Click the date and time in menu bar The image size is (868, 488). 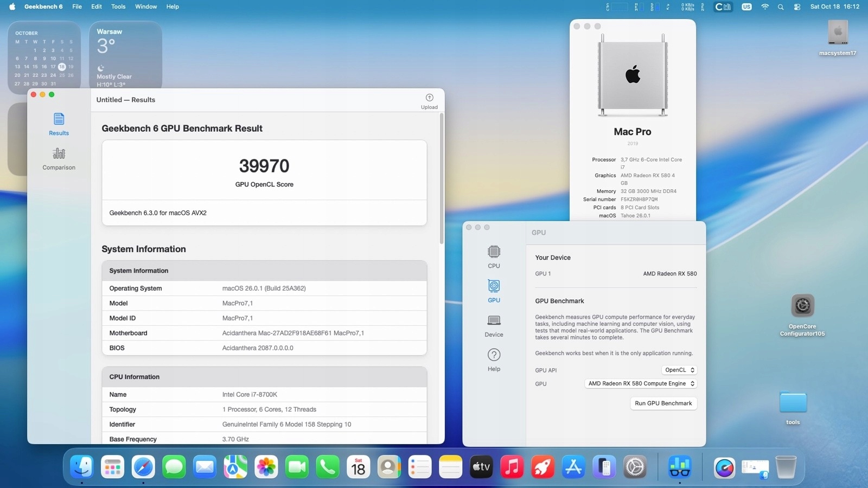835,7
